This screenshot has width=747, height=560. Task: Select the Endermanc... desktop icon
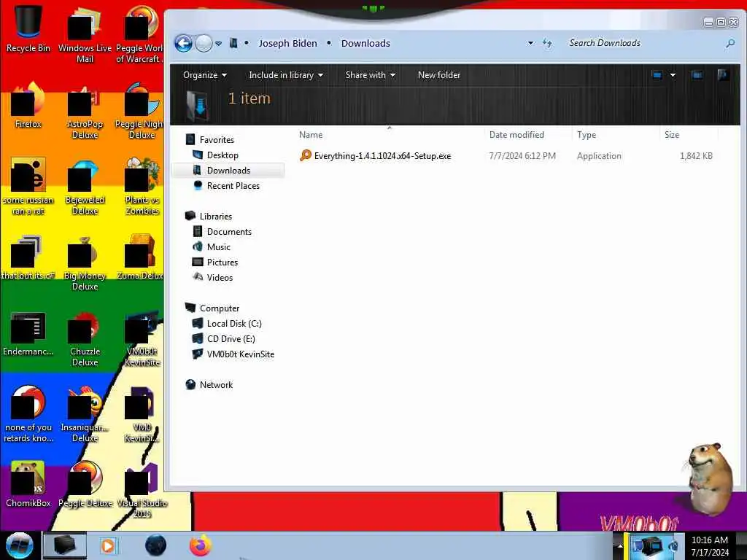coord(28,334)
